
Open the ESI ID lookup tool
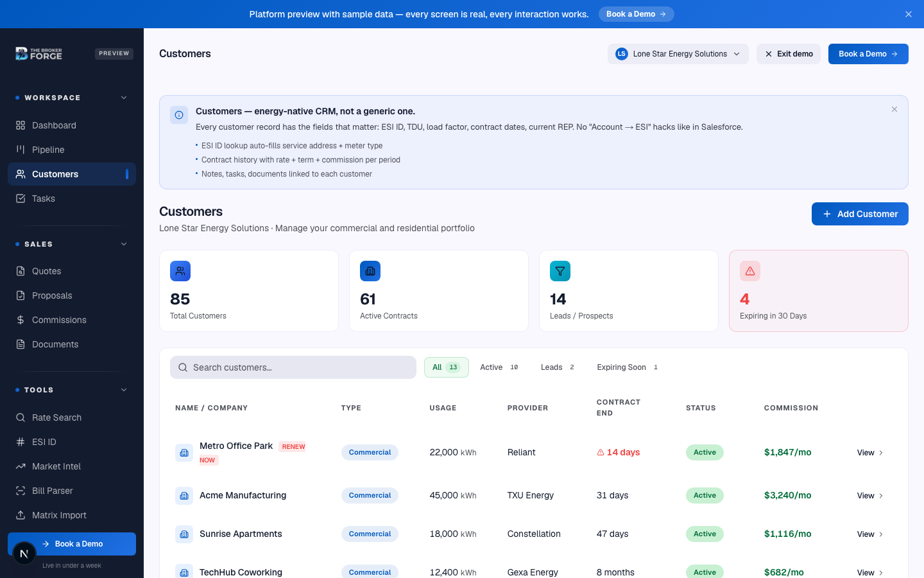click(72, 442)
